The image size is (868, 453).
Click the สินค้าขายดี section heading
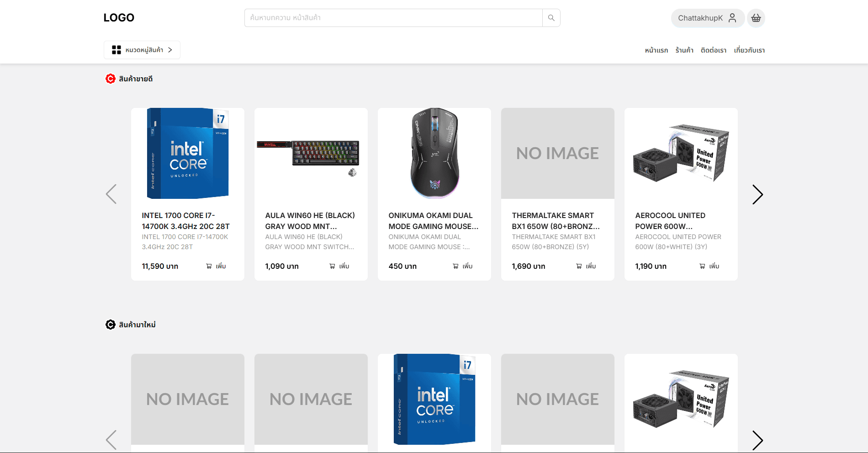click(x=136, y=79)
